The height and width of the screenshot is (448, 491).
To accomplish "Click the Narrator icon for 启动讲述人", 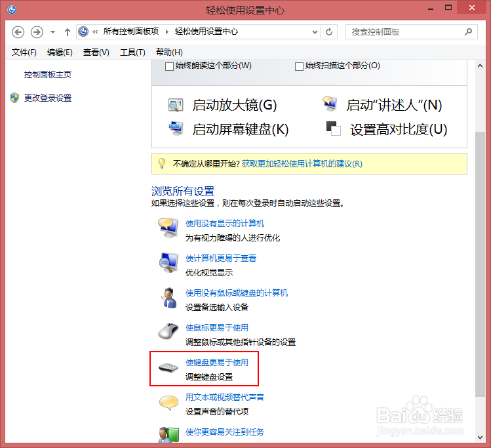I will point(330,104).
